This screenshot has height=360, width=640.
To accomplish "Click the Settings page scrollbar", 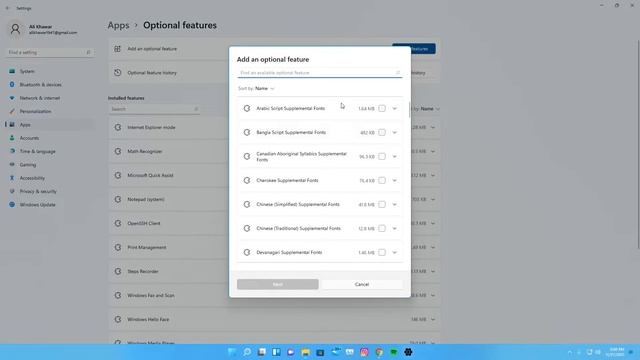I will click(x=638, y=144).
